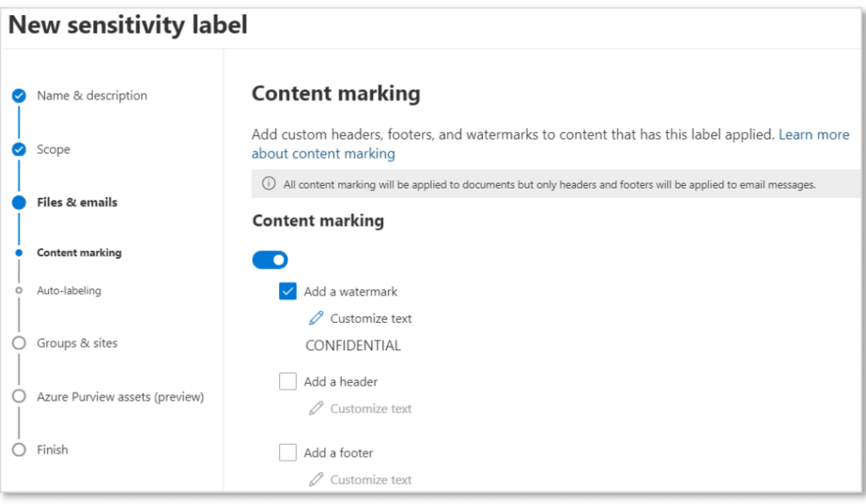Uncheck the Add a watermark checkbox
The width and height of the screenshot is (866, 504).
pyautogui.click(x=288, y=291)
